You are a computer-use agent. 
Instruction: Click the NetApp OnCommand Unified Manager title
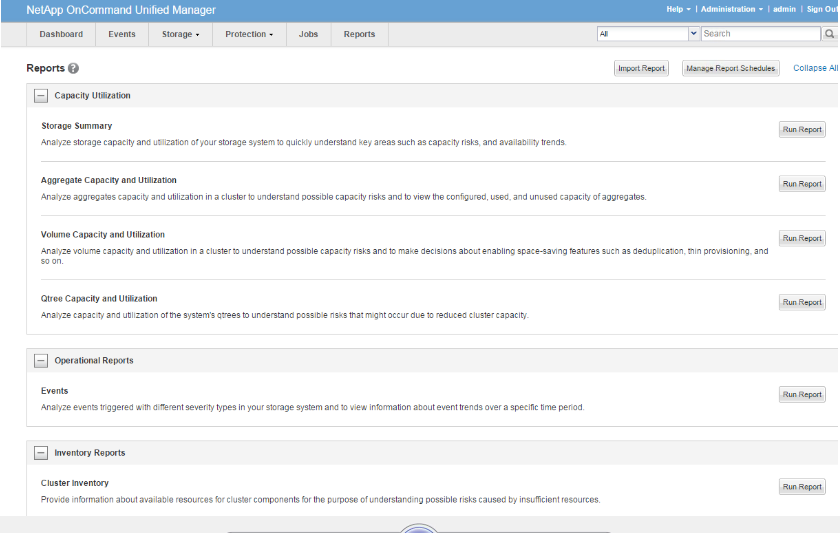click(121, 10)
